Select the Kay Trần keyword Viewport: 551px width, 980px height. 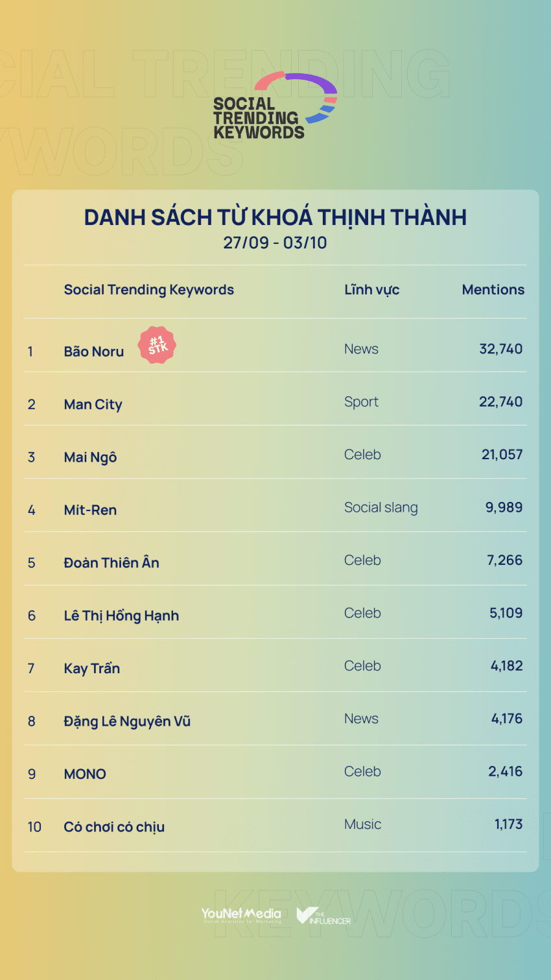(x=91, y=669)
